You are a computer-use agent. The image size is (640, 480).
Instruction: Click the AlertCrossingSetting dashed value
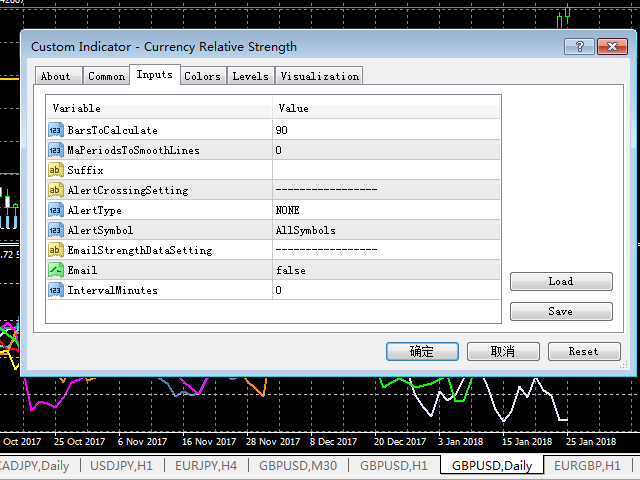pyautogui.click(x=326, y=189)
